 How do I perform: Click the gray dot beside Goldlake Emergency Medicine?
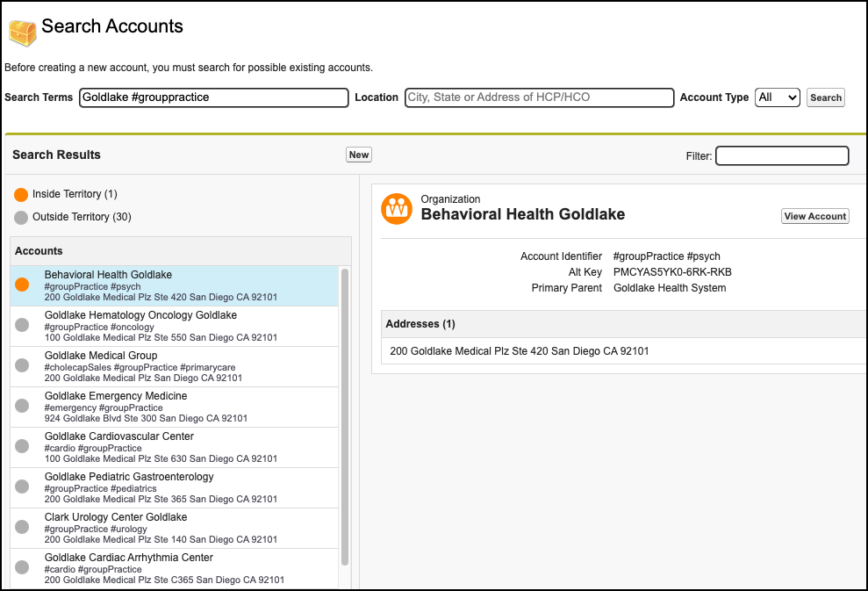click(22, 407)
